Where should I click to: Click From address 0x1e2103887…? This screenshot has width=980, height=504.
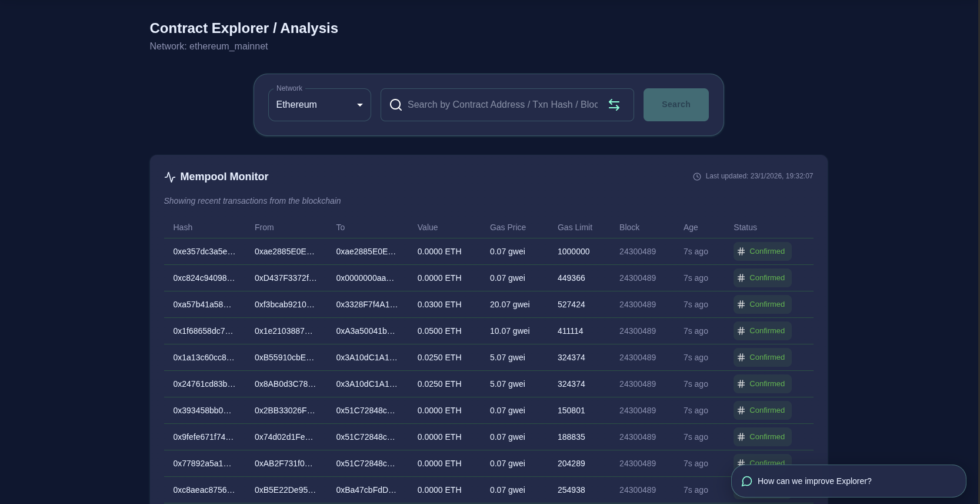click(x=284, y=331)
